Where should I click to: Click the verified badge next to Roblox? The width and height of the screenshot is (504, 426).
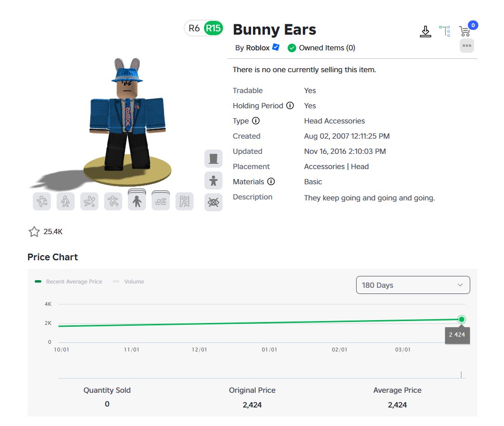click(276, 47)
